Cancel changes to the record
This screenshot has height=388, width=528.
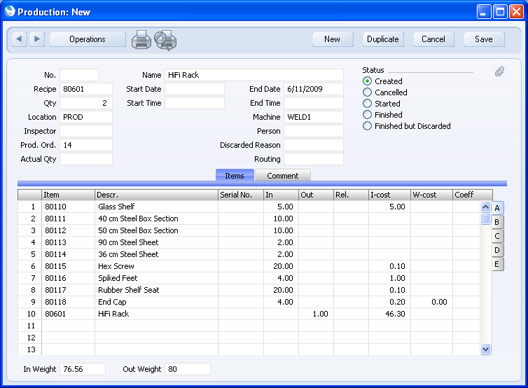[x=433, y=39]
